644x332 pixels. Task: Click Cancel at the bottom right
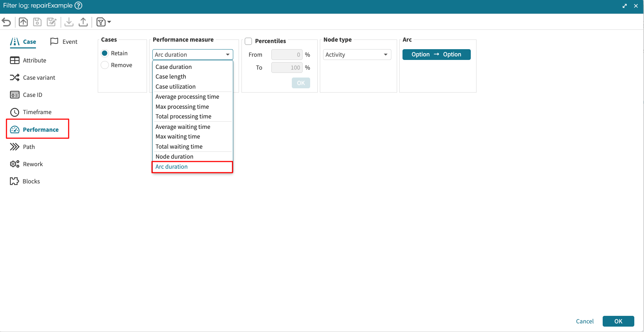pyautogui.click(x=584, y=321)
